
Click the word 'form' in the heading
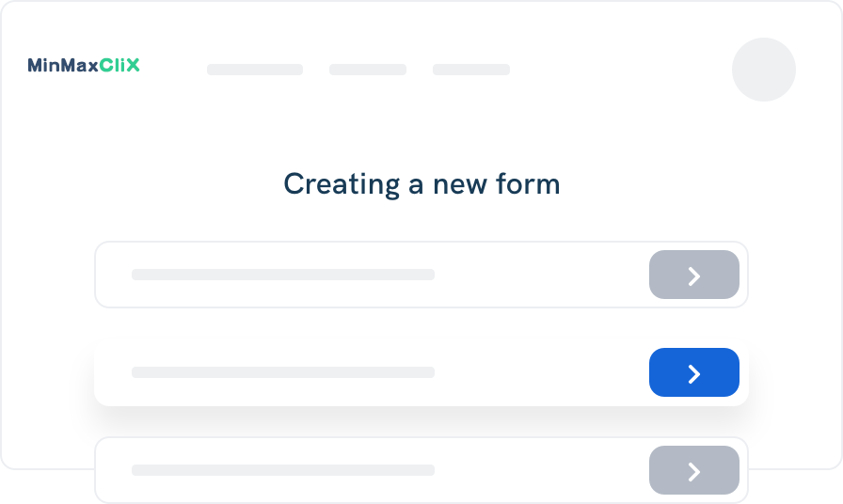pyautogui.click(x=532, y=184)
